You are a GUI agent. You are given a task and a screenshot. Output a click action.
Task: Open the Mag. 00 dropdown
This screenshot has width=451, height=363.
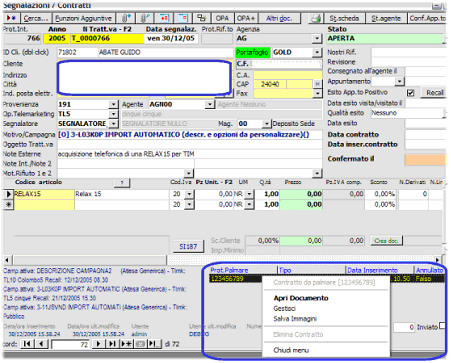click(266, 124)
